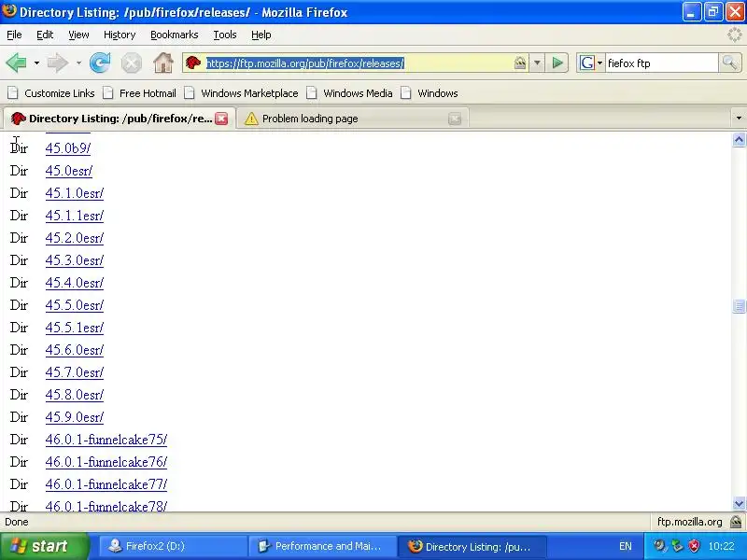Close the Directory Listing tab
The height and width of the screenshot is (560, 747).
pos(221,119)
